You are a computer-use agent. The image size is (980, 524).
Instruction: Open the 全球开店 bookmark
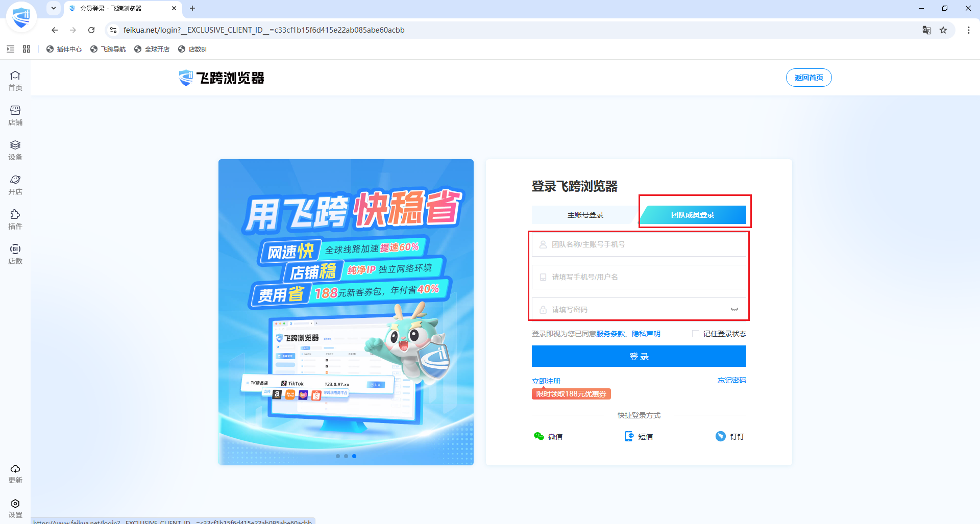152,49
